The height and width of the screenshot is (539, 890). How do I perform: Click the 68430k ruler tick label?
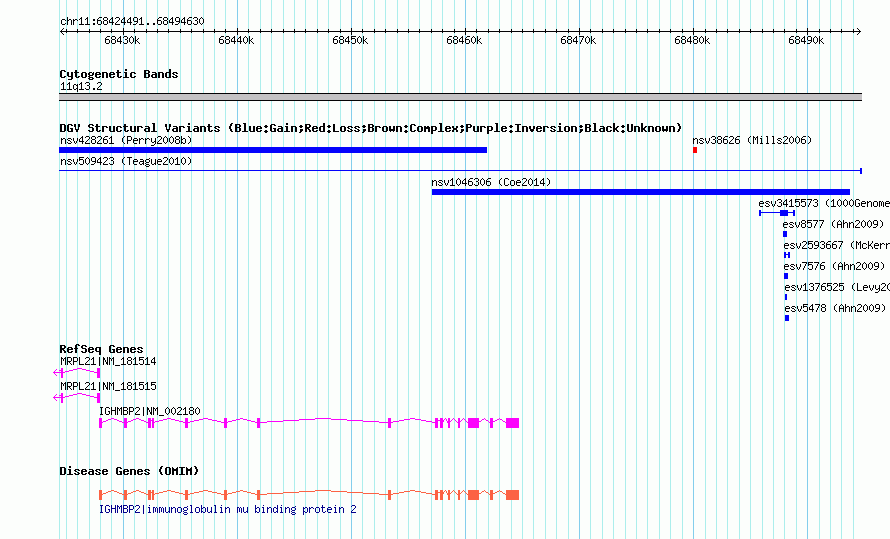coord(122,40)
